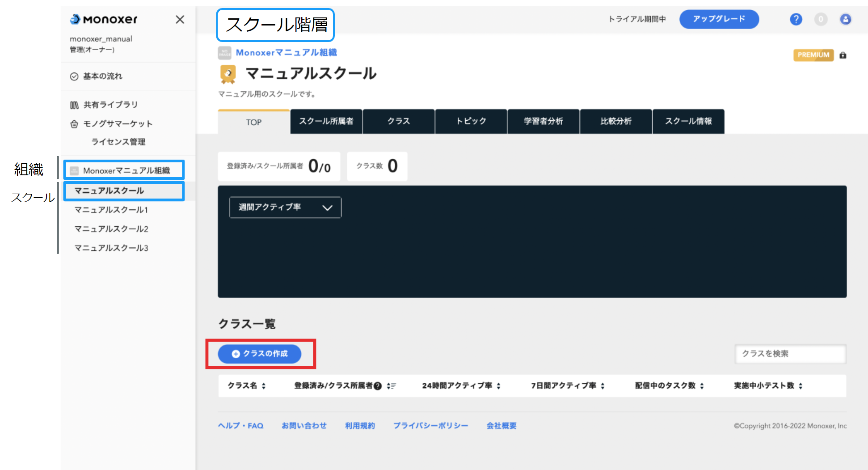The width and height of the screenshot is (868, 470).
Task: Click the Monoxerマニュアル組織 breadcrumb link
Action: pos(286,53)
